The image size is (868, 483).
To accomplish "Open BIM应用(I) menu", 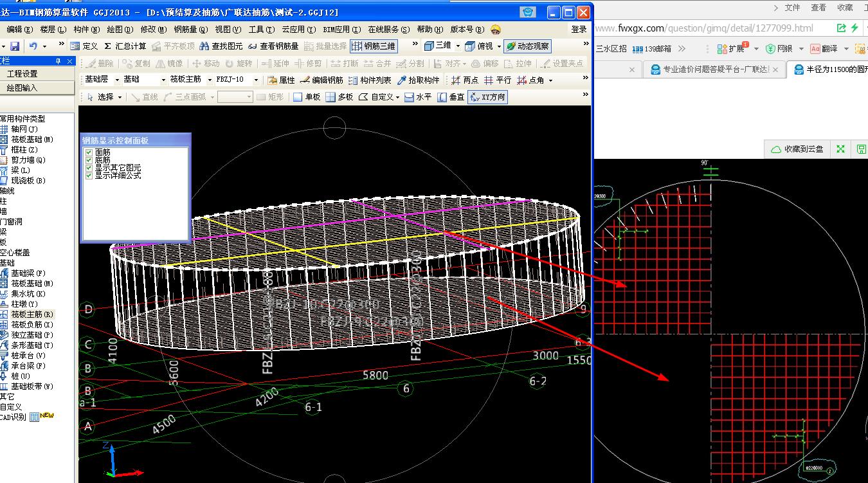I will coord(341,30).
